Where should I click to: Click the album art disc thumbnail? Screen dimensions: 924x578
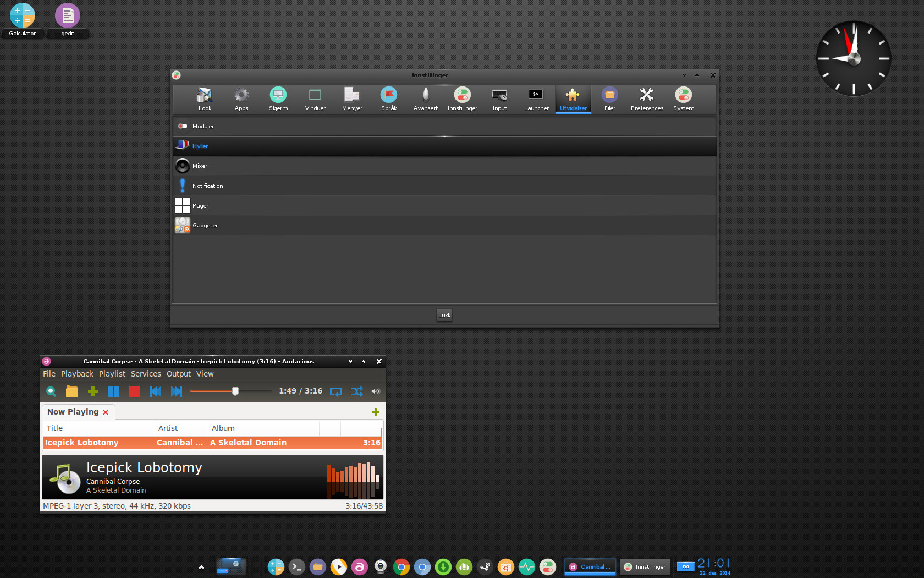(x=66, y=479)
